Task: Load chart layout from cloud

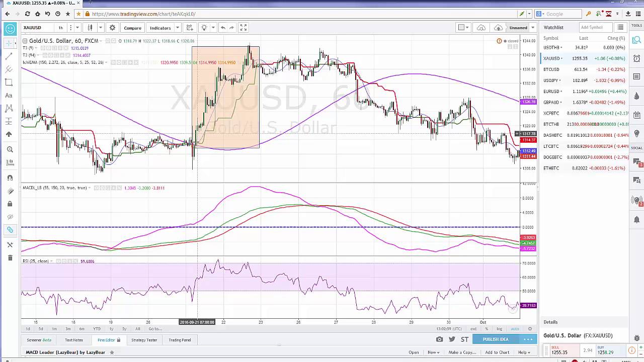Action: 481,28
